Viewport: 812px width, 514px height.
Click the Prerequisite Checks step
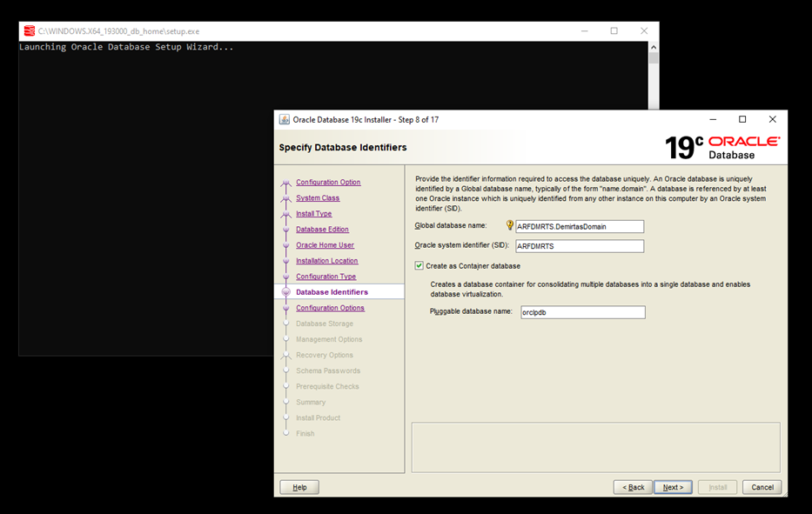pos(327,386)
